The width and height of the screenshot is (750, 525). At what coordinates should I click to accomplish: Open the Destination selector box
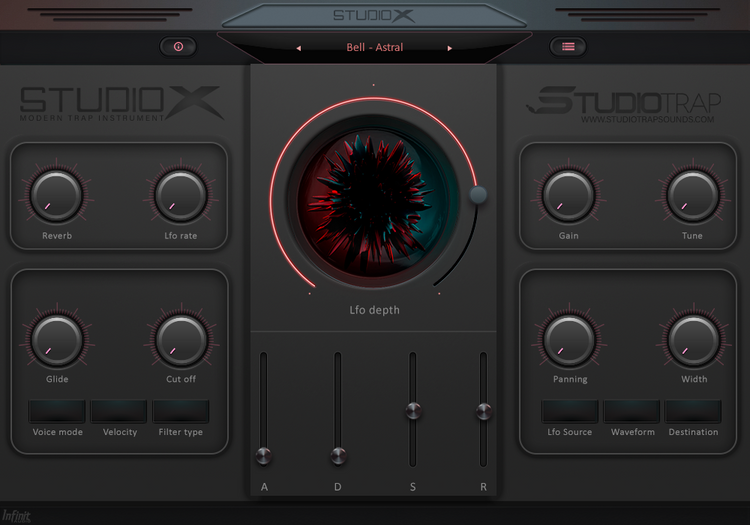coord(693,411)
